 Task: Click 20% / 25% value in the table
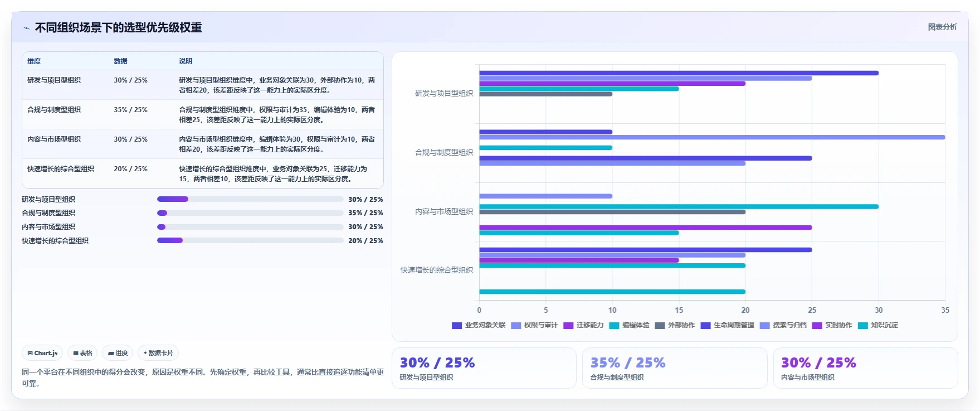(130, 169)
